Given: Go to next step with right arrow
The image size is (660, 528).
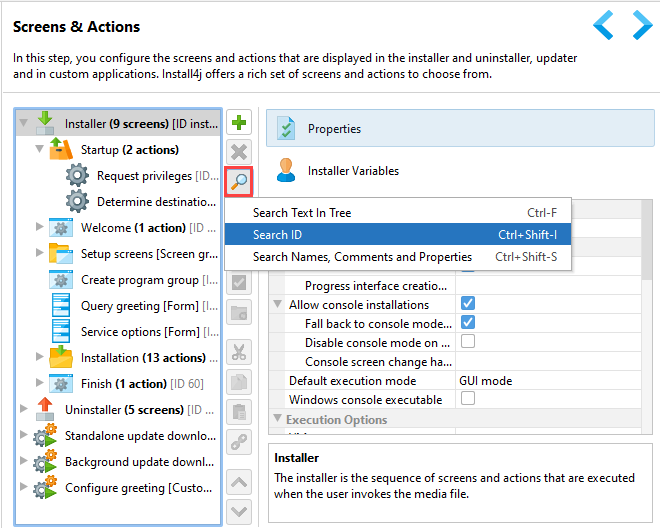Looking at the screenshot, I should coord(642,26).
